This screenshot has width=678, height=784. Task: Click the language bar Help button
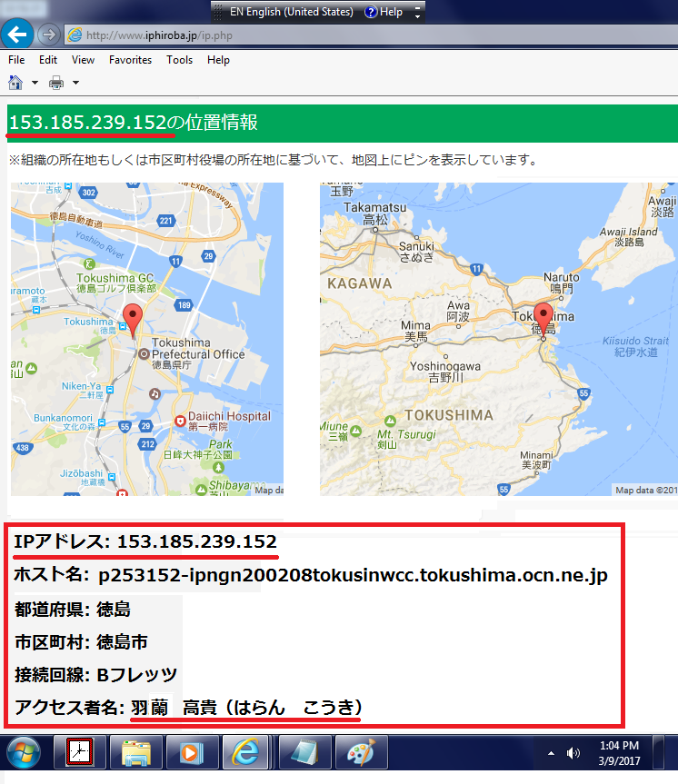pyautogui.click(x=384, y=12)
